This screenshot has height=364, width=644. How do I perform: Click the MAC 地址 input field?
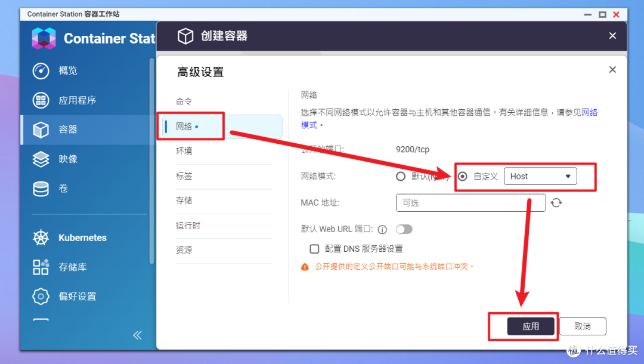point(470,203)
